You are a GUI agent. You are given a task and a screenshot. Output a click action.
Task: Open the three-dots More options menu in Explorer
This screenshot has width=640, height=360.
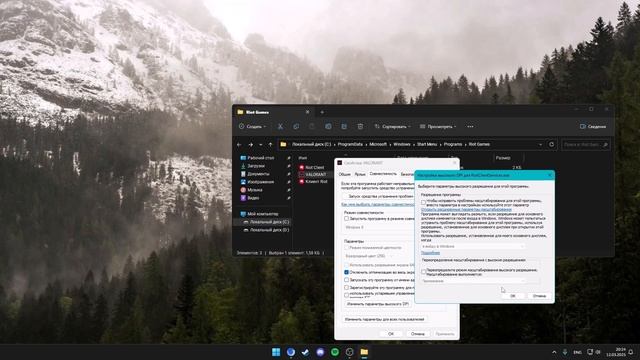[x=470, y=127]
